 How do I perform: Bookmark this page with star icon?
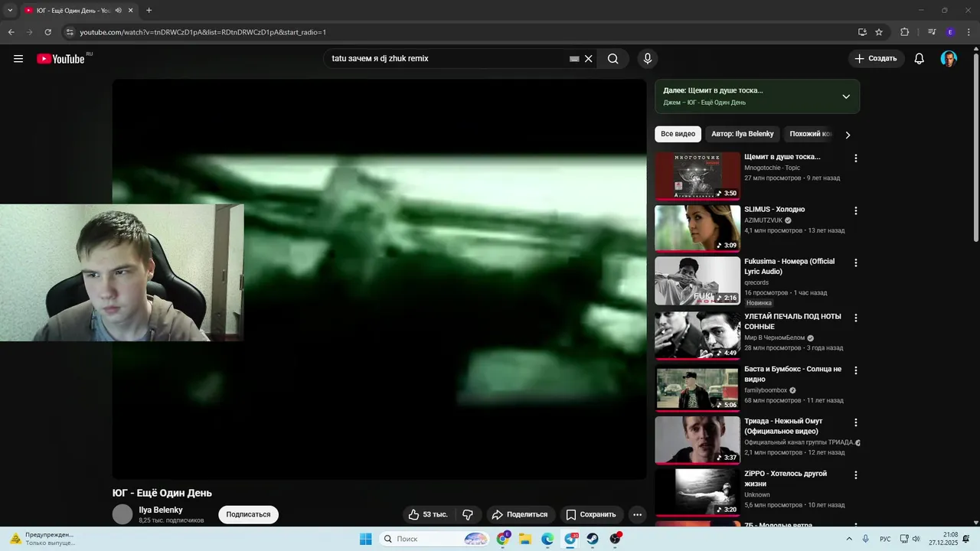coord(879,32)
